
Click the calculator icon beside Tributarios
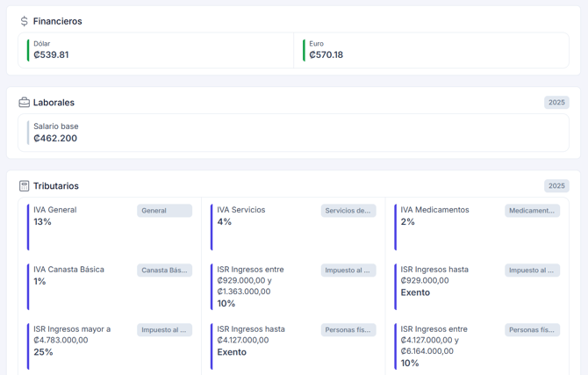(x=24, y=186)
